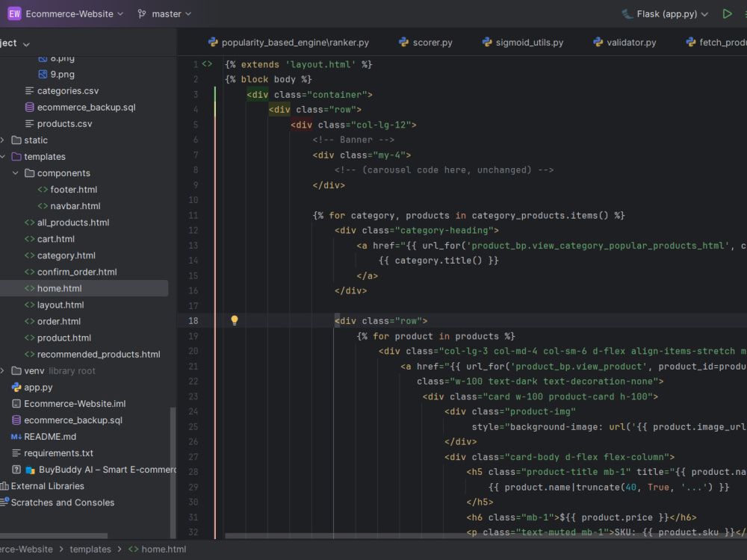747x560 pixels.
Task: Click the HTML file indicator icon at line 1
Action: pos(207,63)
